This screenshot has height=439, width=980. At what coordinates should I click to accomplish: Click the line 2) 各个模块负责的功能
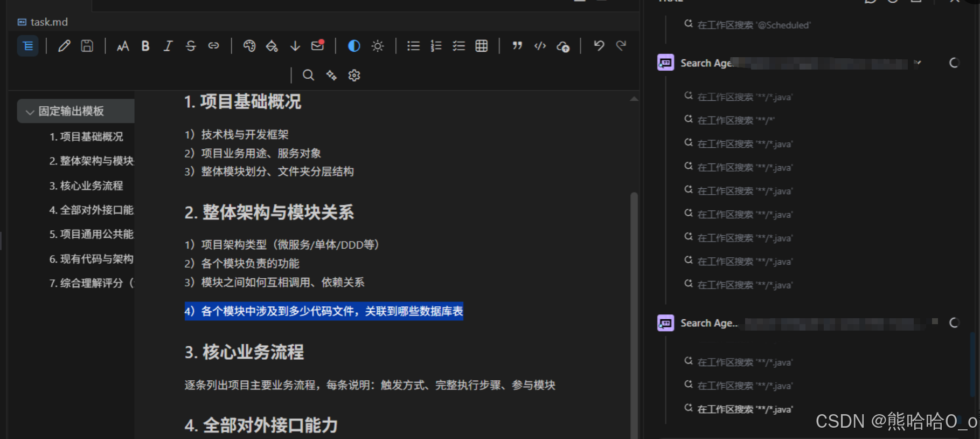click(242, 264)
